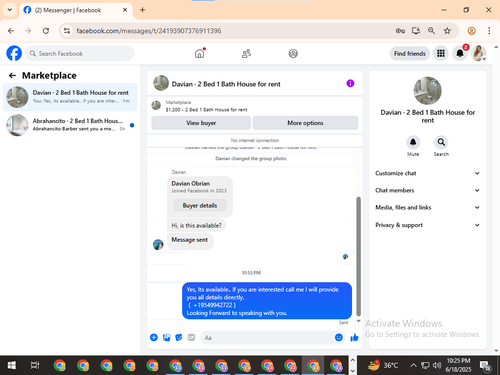The height and width of the screenshot is (375, 500).
Task: Mute the Davian conversation
Action: 413,142
